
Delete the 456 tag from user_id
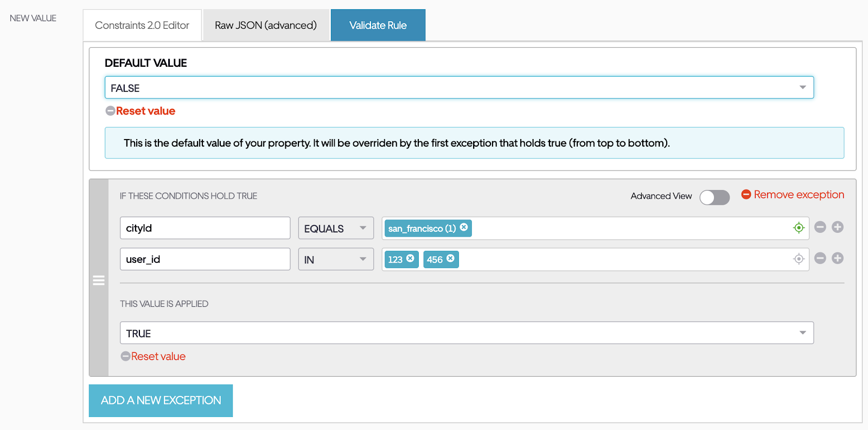(x=450, y=258)
